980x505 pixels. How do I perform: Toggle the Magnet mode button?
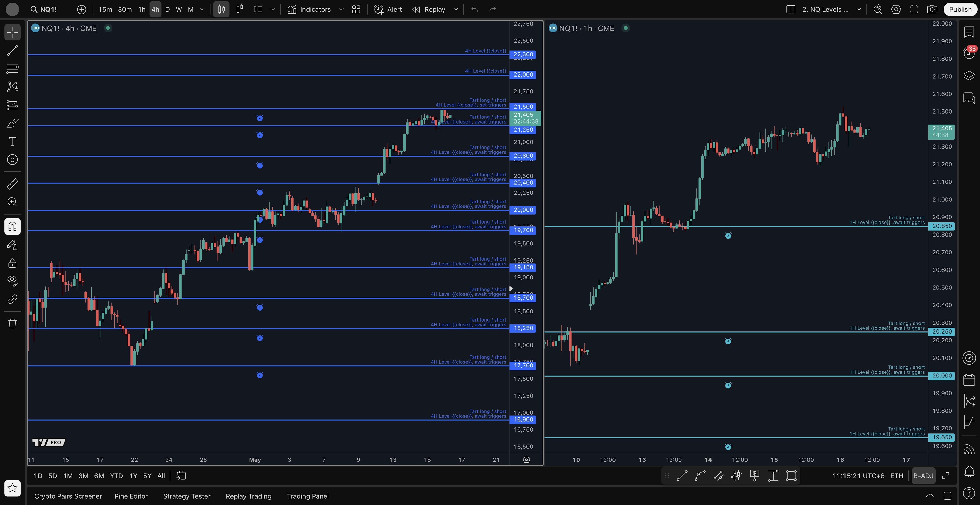point(12,227)
